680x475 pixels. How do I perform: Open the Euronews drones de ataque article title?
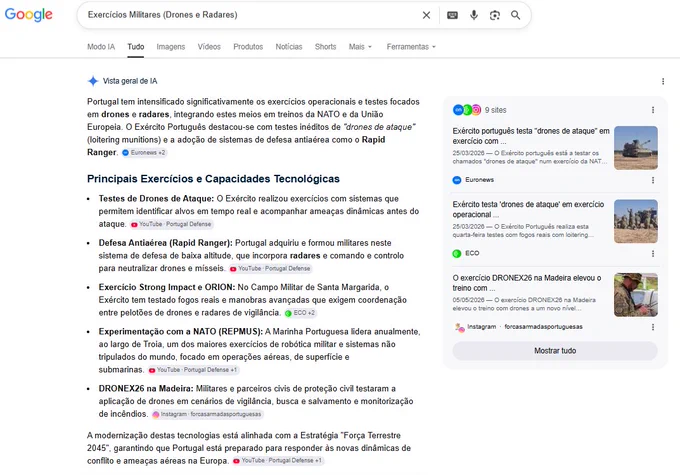click(x=531, y=136)
